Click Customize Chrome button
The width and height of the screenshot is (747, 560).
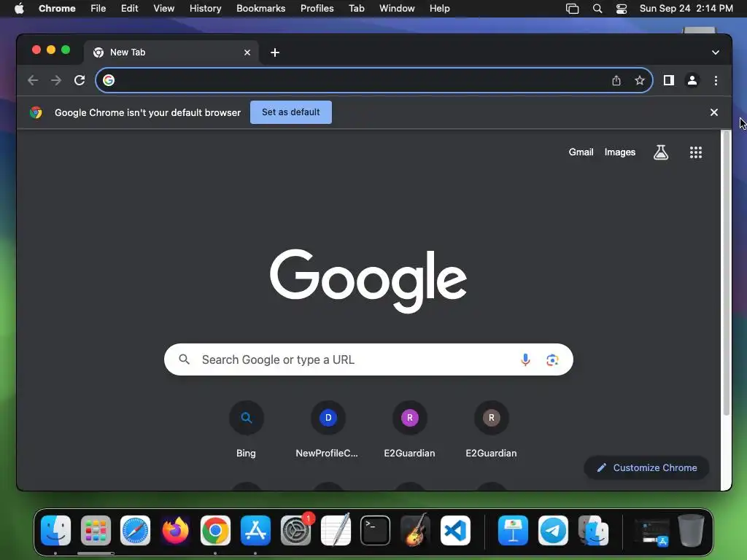[646, 467]
